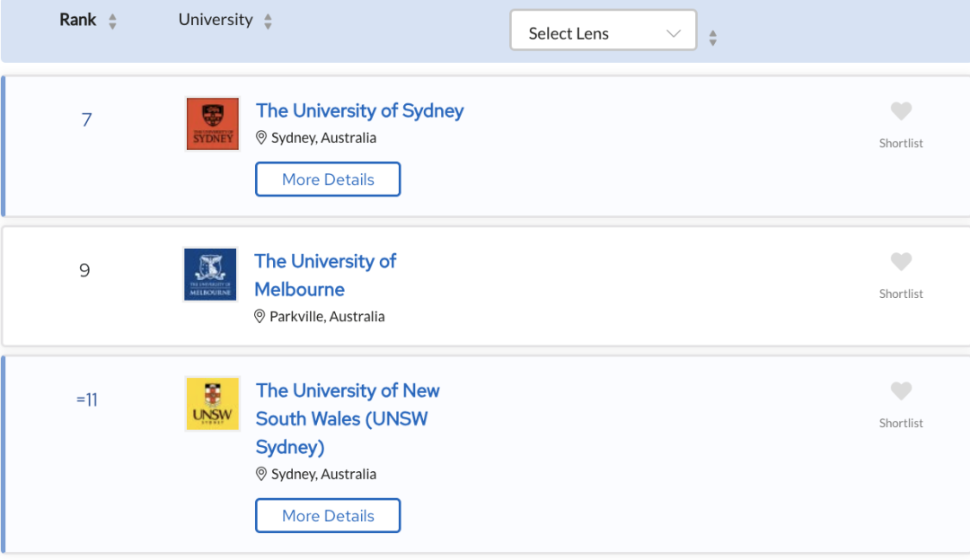
Task: Sort the list by University column arrows
Action: click(x=268, y=22)
